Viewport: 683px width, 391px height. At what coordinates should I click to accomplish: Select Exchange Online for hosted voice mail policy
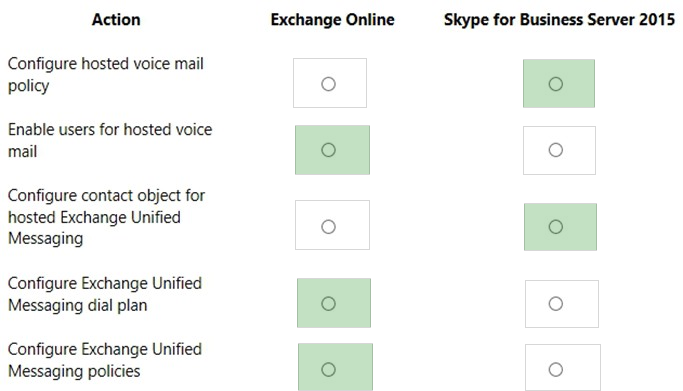click(x=328, y=84)
